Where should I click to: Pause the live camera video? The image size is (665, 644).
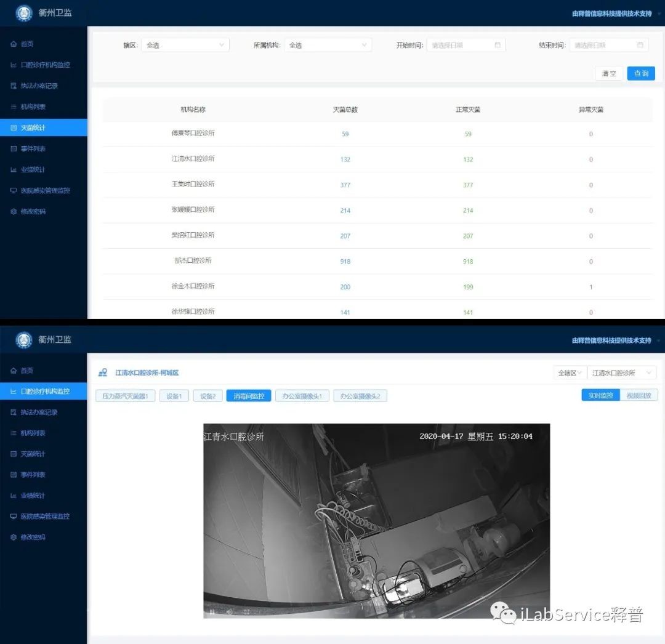point(211,611)
